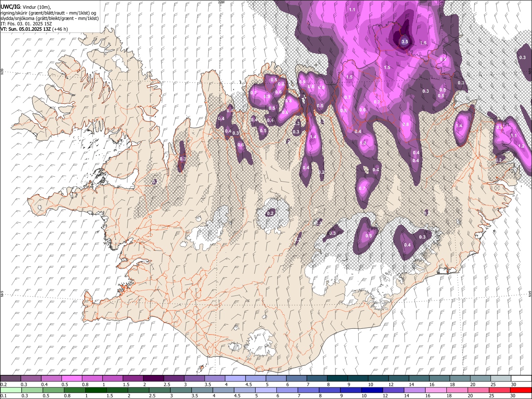Pick the red 30 swatch in the lower legend row
532x399 pixels.
pyautogui.click(x=521, y=390)
